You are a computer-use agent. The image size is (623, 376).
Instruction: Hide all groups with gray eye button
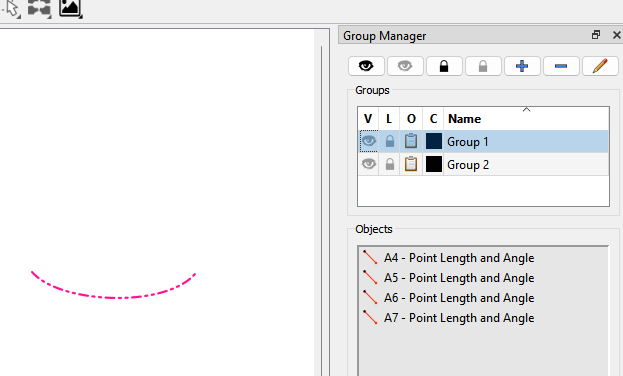(x=405, y=66)
